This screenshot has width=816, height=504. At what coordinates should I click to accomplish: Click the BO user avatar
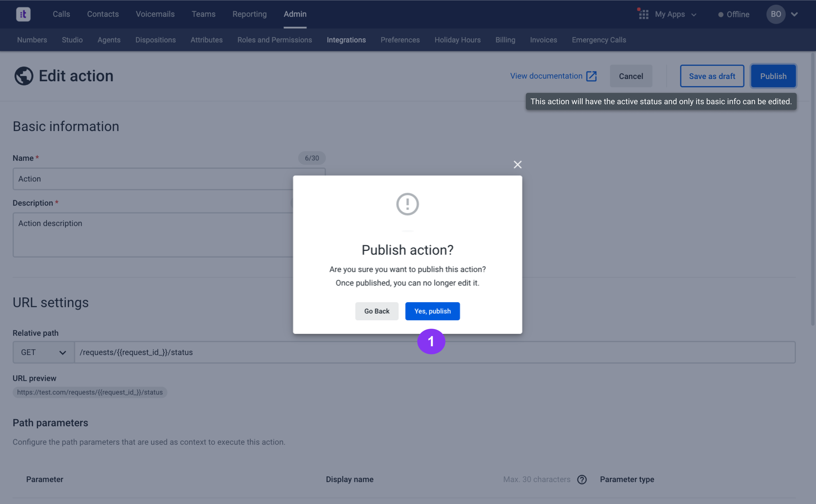pos(775,14)
